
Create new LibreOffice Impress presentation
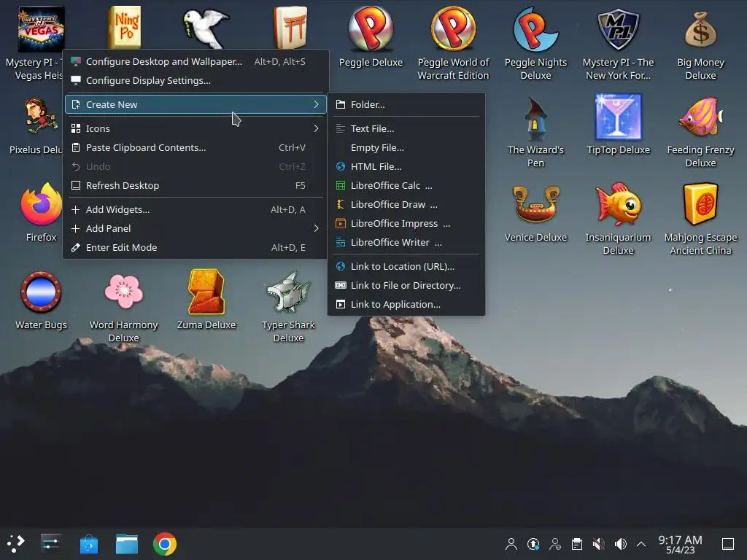(x=406, y=223)
